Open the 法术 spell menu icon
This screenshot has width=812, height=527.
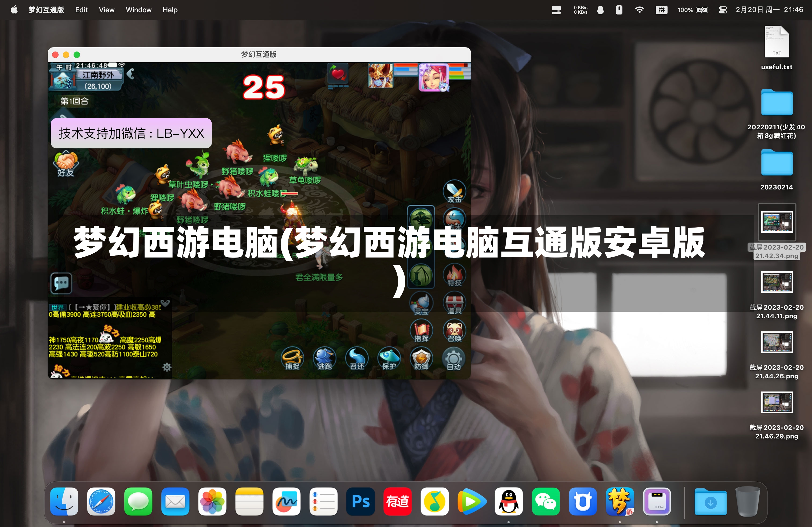click(x=454, y=220)
